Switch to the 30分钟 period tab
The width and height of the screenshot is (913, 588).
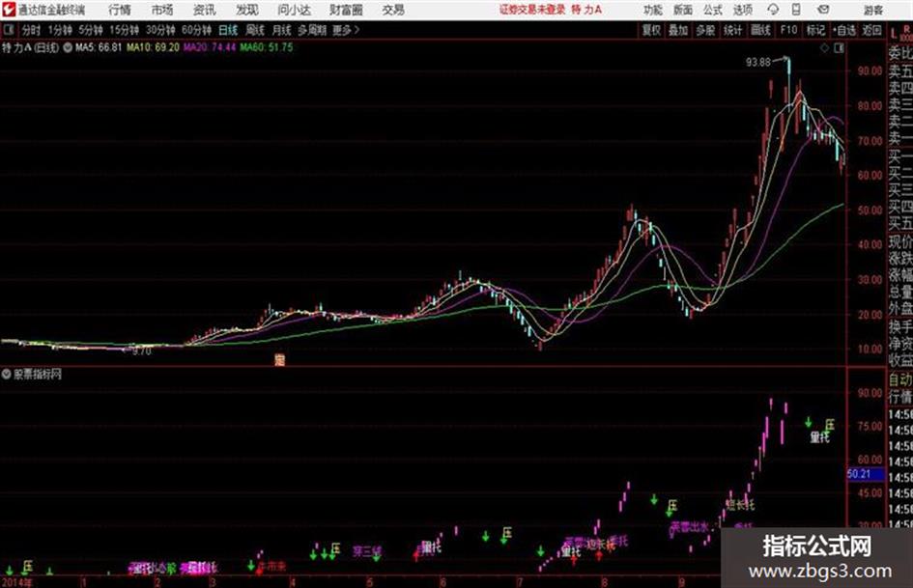(x=160, y=30)
